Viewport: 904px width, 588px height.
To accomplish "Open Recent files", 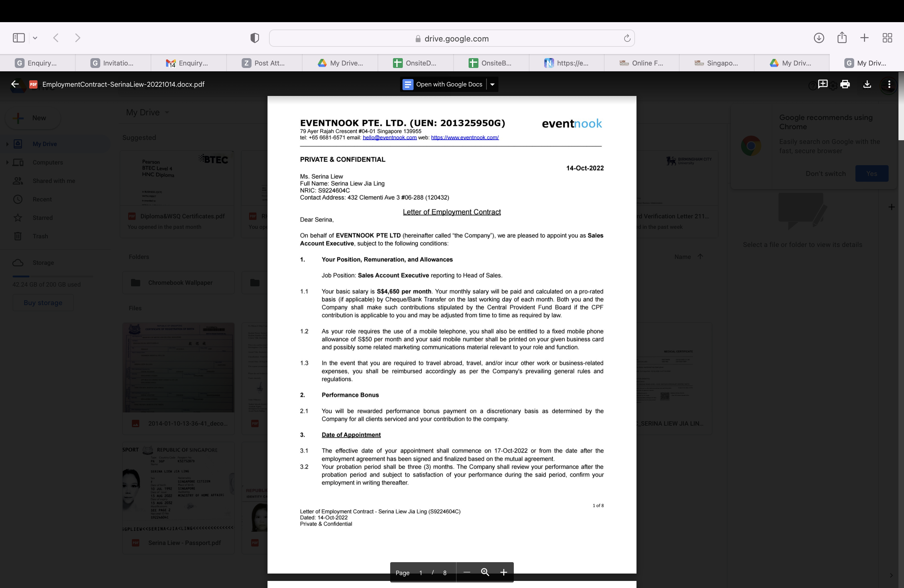I will (x=42, y=199).
